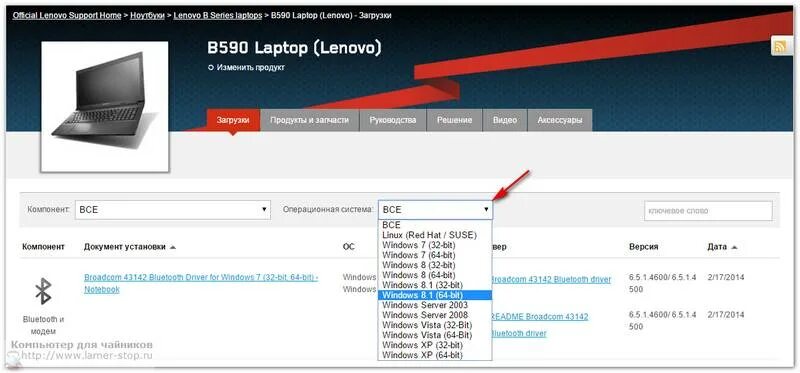Screen dimensions: 800x373
Task: Select Windows 8 (64-bit) option
Action: [435, 275]
